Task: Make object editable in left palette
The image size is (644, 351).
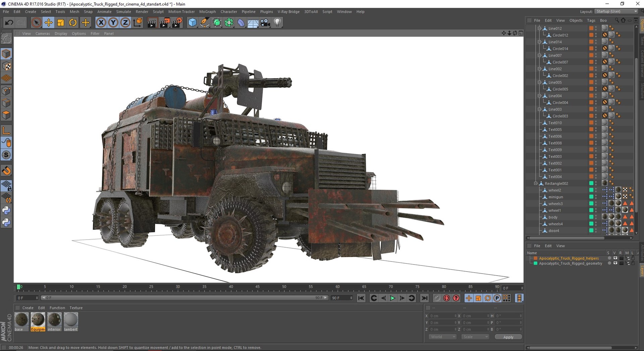Action: pyautogui.click(x=6, y=39)
